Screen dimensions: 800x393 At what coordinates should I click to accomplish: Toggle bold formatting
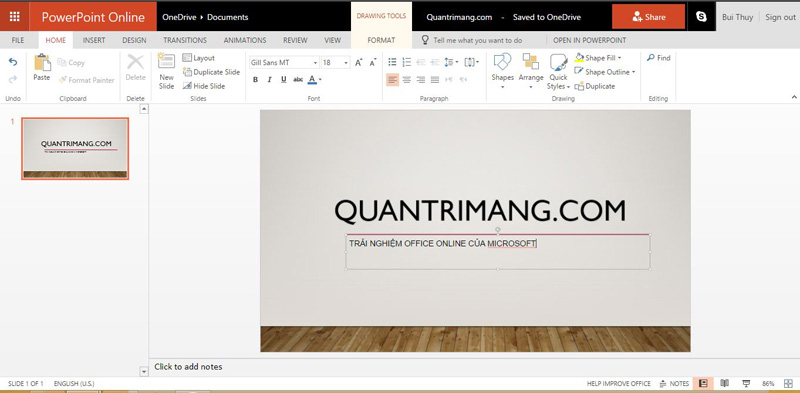(x=255, y=80)
